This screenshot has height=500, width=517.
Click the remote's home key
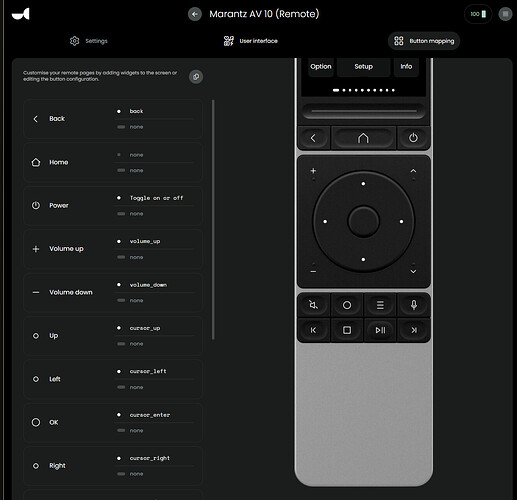pos(363,138)
